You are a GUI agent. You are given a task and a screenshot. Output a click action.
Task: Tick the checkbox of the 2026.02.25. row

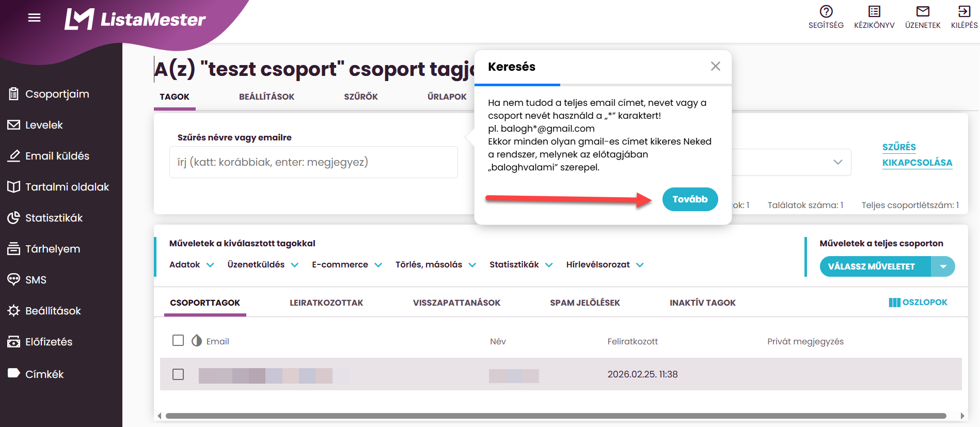[x=178, y=374]
